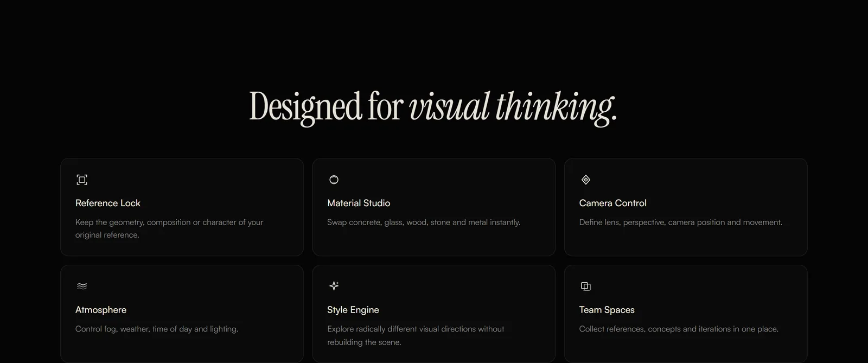Click the Material Studio circle icon
Screen dimensions: 868x363
coord(334,180)
